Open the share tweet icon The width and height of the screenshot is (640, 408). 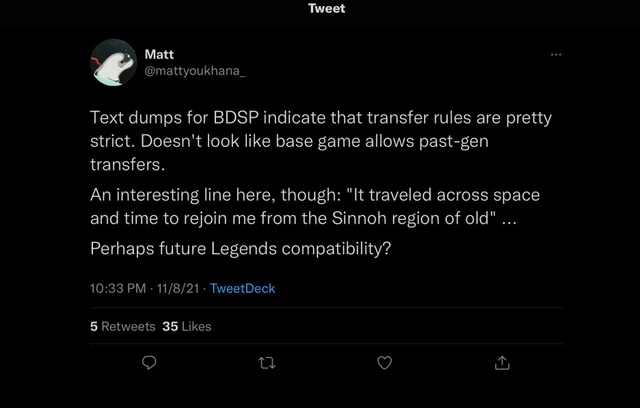[502, 363]
